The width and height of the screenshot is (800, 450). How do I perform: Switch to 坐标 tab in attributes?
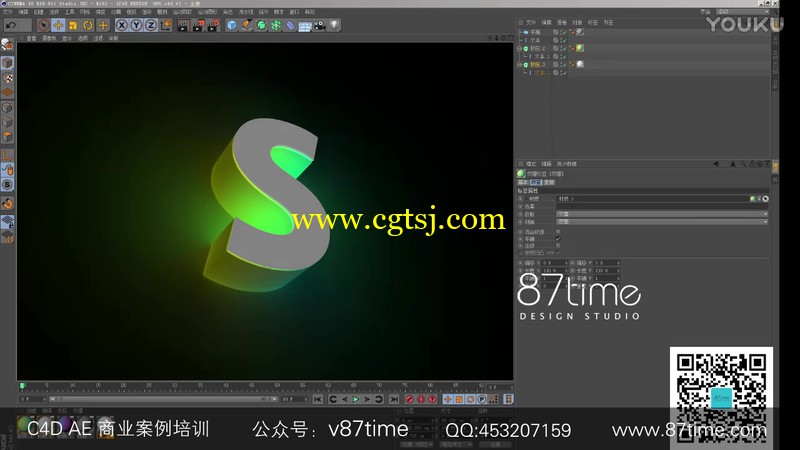548,182
